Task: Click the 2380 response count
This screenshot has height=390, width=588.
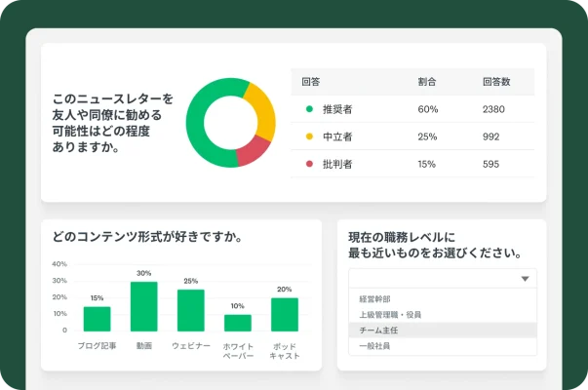Action: tap(493, 109)
